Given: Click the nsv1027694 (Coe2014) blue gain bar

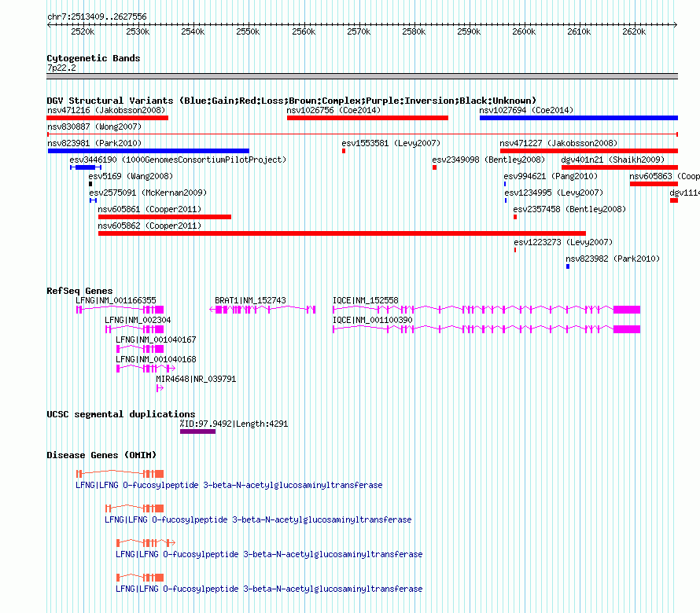Looking at the screenshot, I should click(579, 118).
